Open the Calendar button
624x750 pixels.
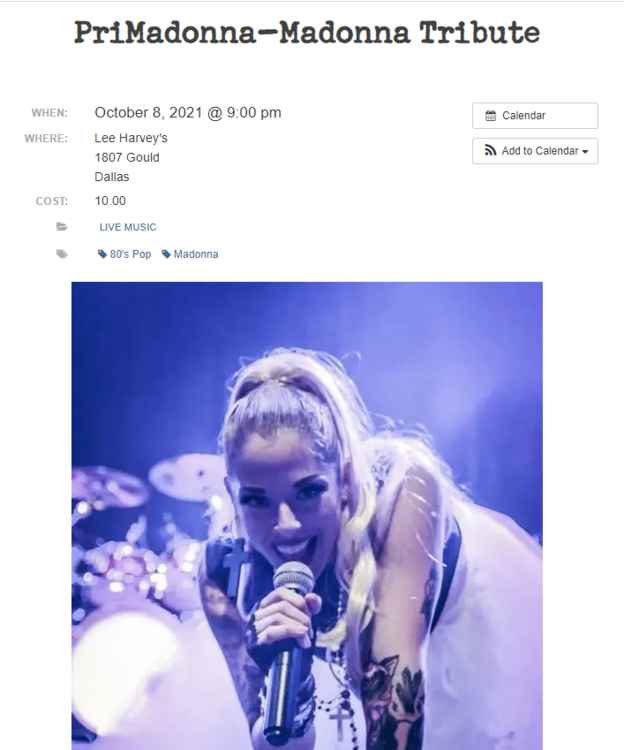pyautogui.click(x=535, y=116)
